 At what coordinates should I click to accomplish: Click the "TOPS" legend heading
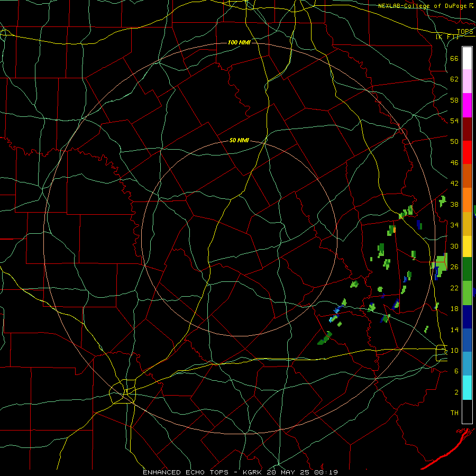465,32
